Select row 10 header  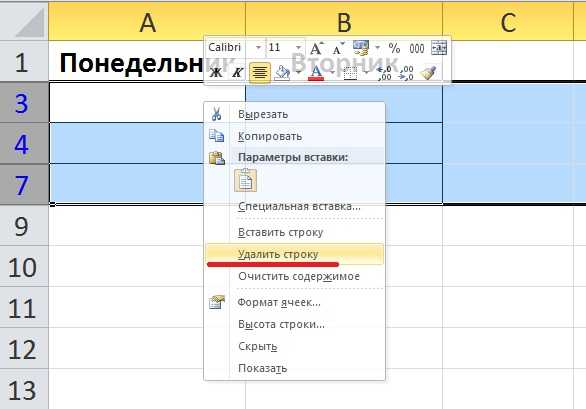(x=24, y=266)
